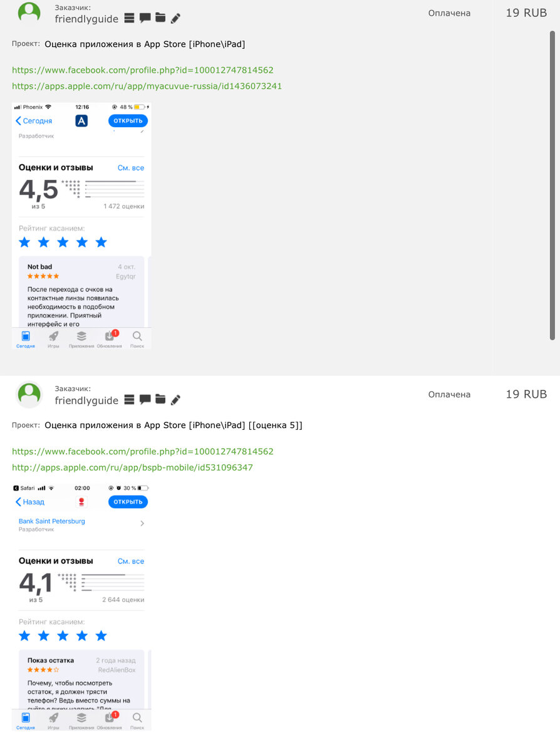Enlarge the Bank Saint Petersburg screenshot thumbnail
Image resolution: width=560 pixels, height=752 pixels.
point(81,607)
